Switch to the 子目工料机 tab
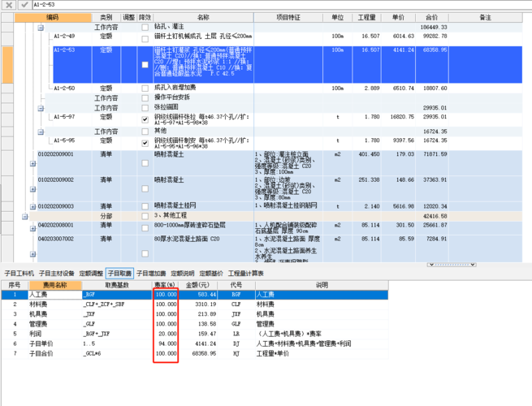Image resolution: width=532 pixels, height=406 pixels. pyautogui.click(x=19, y=274)
